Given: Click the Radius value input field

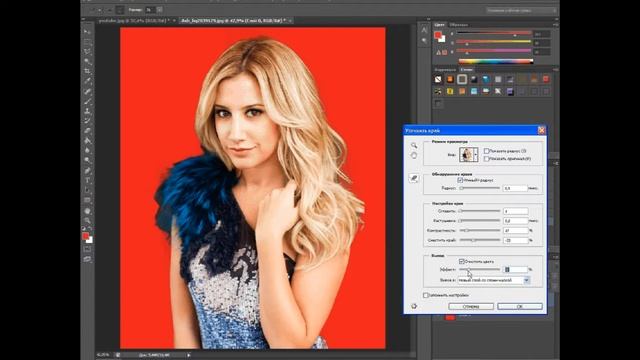Looking at the screenshot, I should pos(516,188).
